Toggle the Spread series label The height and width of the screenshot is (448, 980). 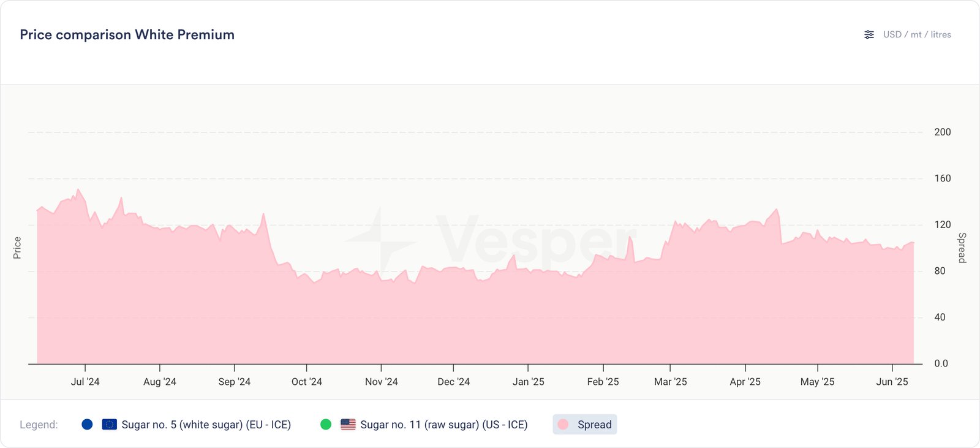594,425
